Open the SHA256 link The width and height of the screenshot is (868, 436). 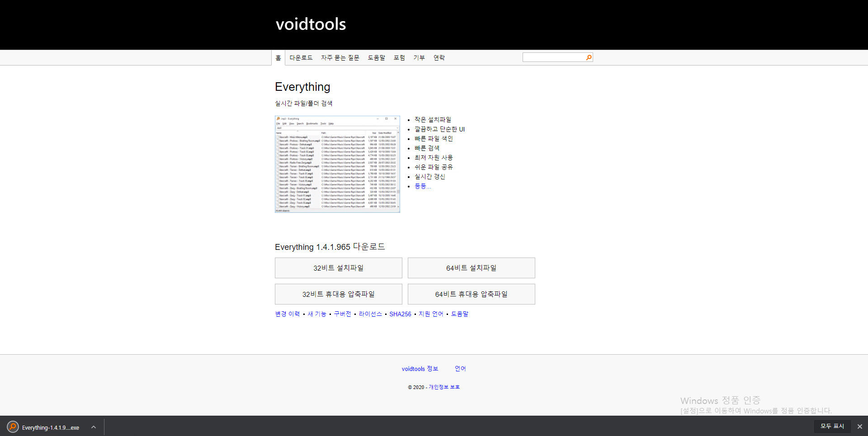coord(400,314)
